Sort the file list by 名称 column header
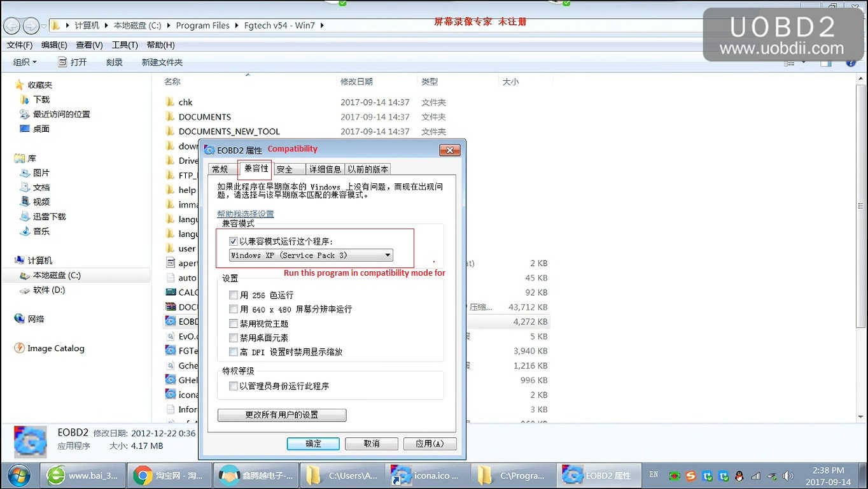Viewport: 868px width, 489px height. (172, 81)
